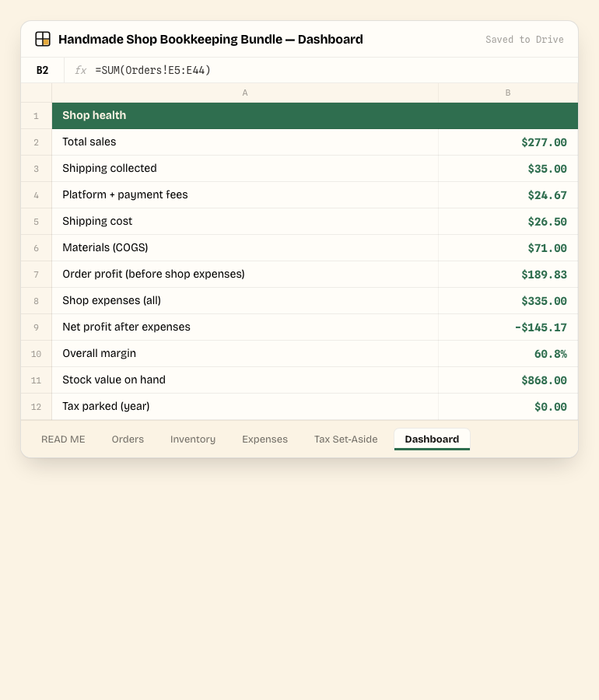Click the $868.00 stock value cell
Image resolution: width=599 pixels, height=700 pixels.
pos(508,380)
